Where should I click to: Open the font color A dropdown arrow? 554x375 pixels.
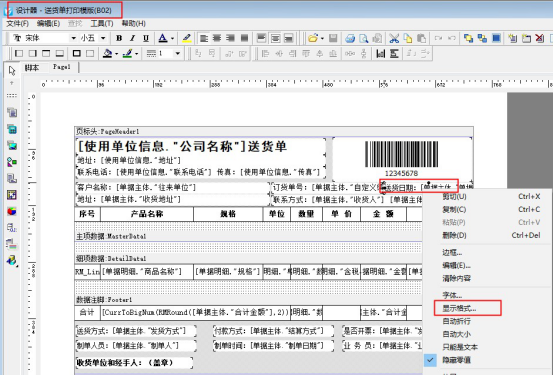click(172, 38)
